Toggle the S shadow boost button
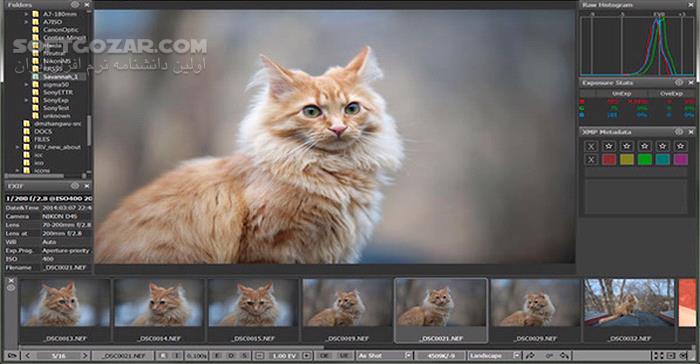 [244, 356]
